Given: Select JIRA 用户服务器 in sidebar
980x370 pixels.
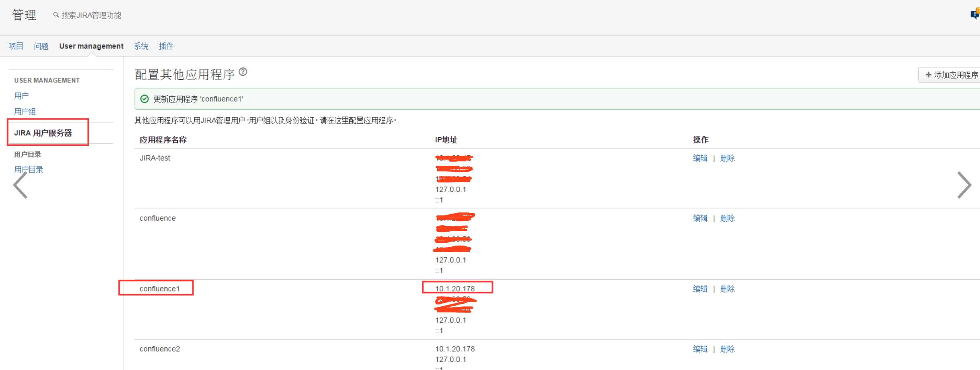Looking at the screenshot, I should click(x=43, y=133).
